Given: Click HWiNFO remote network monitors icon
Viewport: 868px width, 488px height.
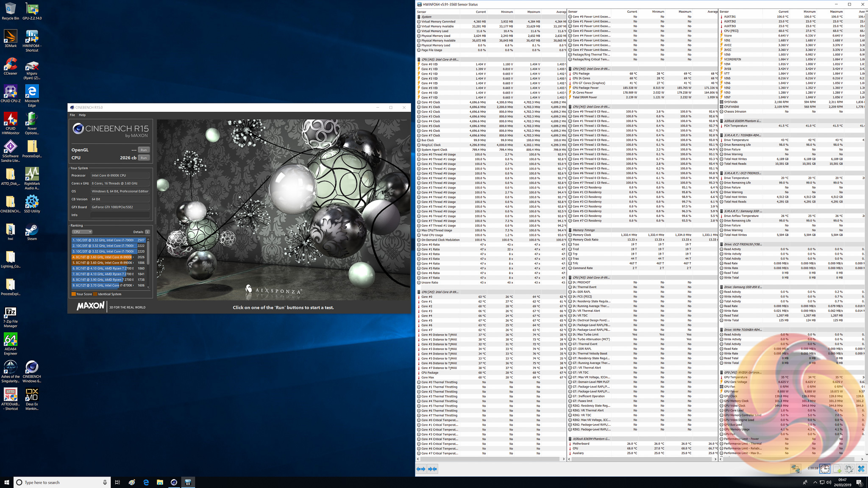Looking at the screenshot, I should click(796, 469).
